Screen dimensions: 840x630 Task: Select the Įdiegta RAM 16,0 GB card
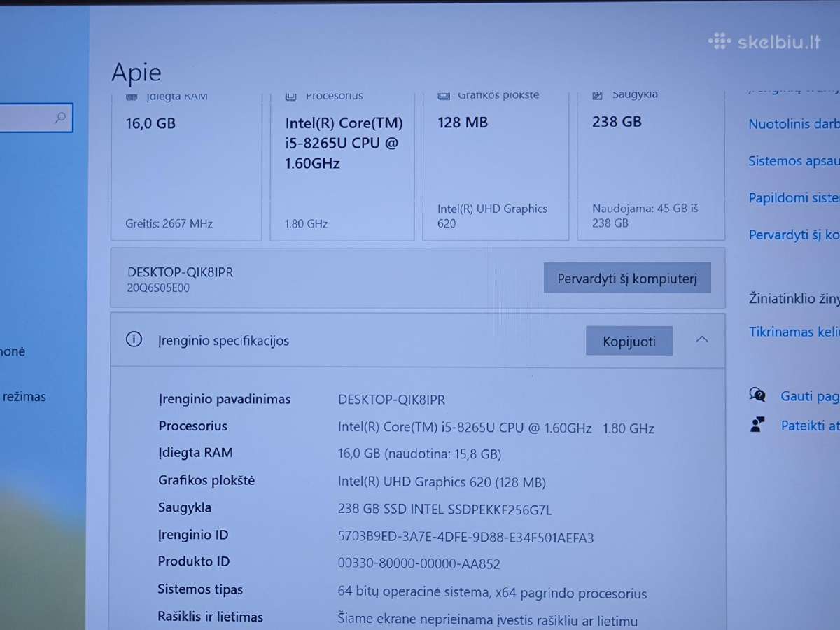tap(185, 167)
